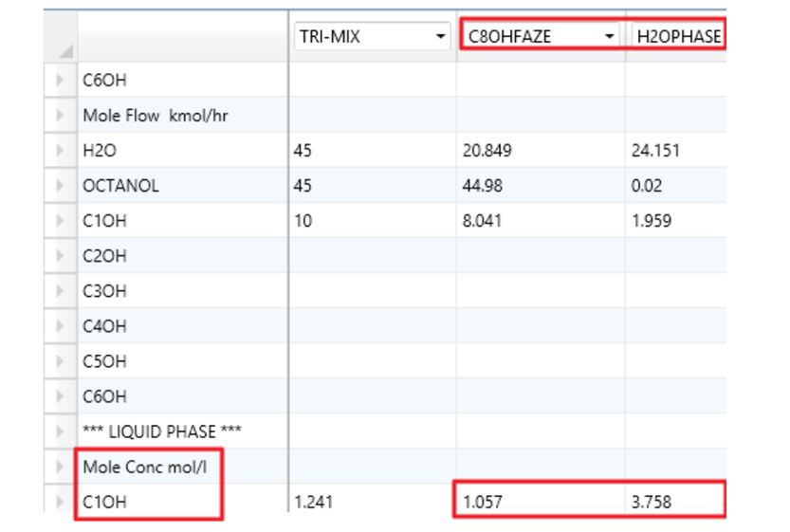
Task: Click the row arrow beside Mole Flow kmol/hr
Action: [x=61, y=116]
